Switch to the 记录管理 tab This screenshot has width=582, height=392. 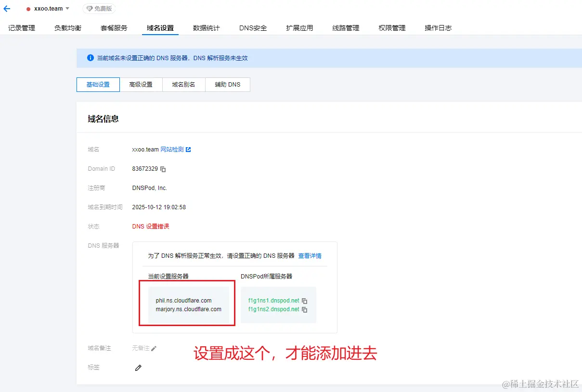21,28
